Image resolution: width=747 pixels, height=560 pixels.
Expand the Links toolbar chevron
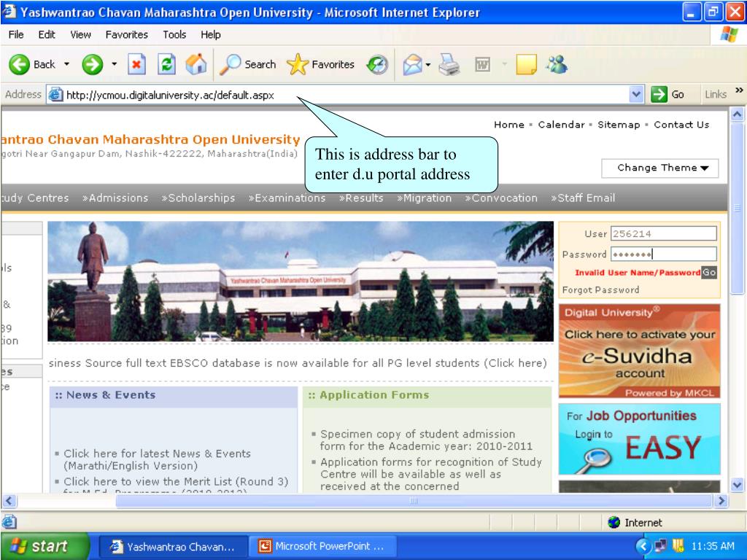tap(739, 90)
